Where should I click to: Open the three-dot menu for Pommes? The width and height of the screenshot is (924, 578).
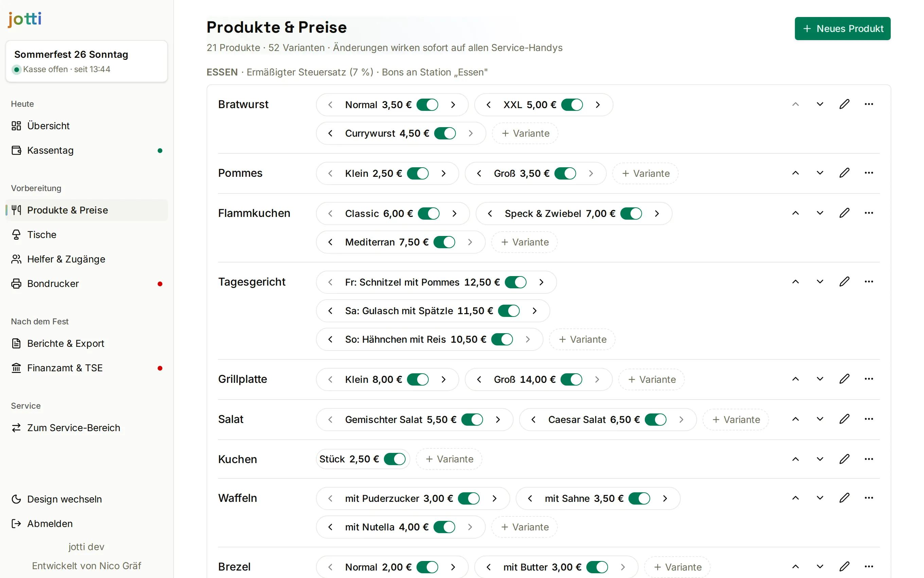[869, 173]
